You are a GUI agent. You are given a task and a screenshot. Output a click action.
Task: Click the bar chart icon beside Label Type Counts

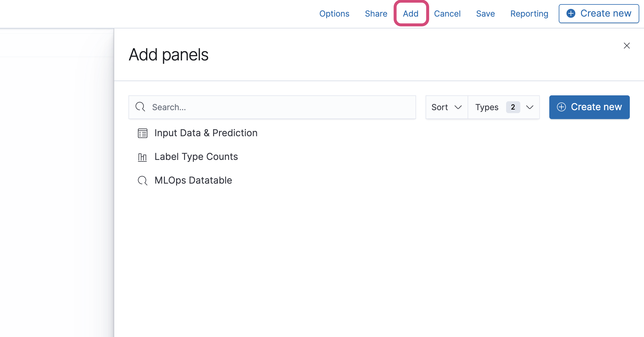(x=142, y=157)
